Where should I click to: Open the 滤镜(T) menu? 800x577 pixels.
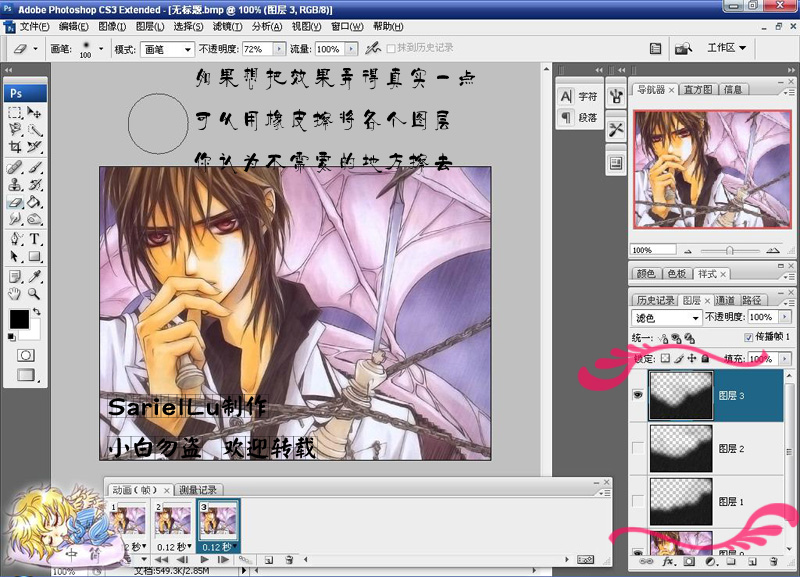[x=227, y=27]
